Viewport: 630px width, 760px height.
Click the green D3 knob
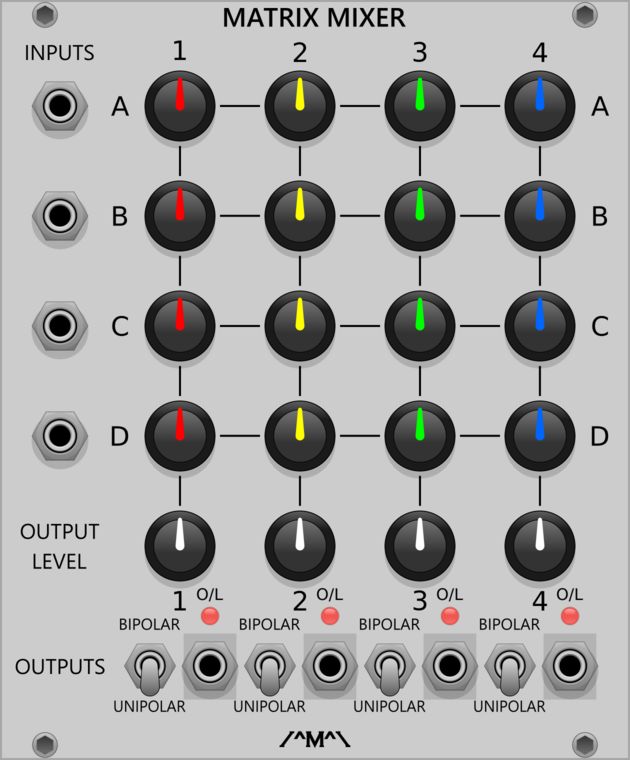tap(420, 436)
